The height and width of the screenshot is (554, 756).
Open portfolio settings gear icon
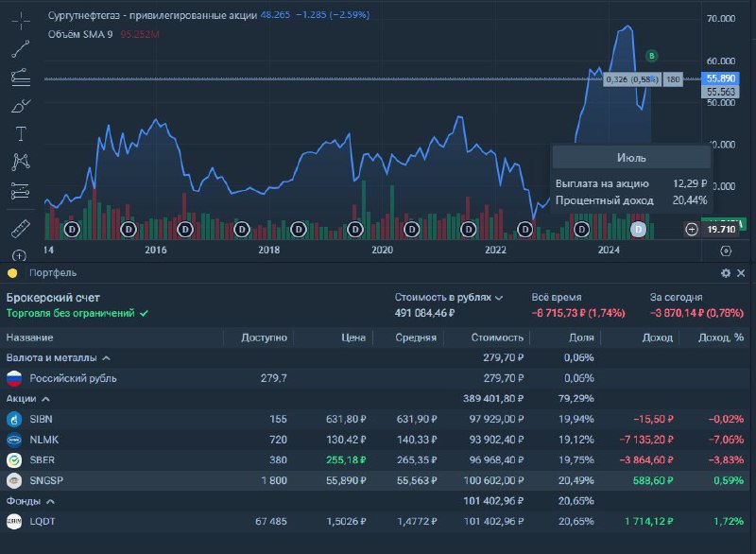coord(726,273)
